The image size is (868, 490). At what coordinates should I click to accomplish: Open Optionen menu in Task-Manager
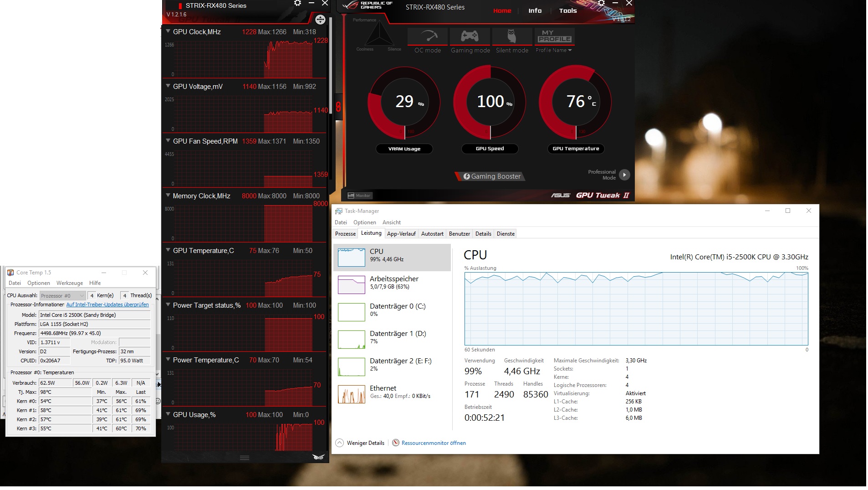coord(365,222)
